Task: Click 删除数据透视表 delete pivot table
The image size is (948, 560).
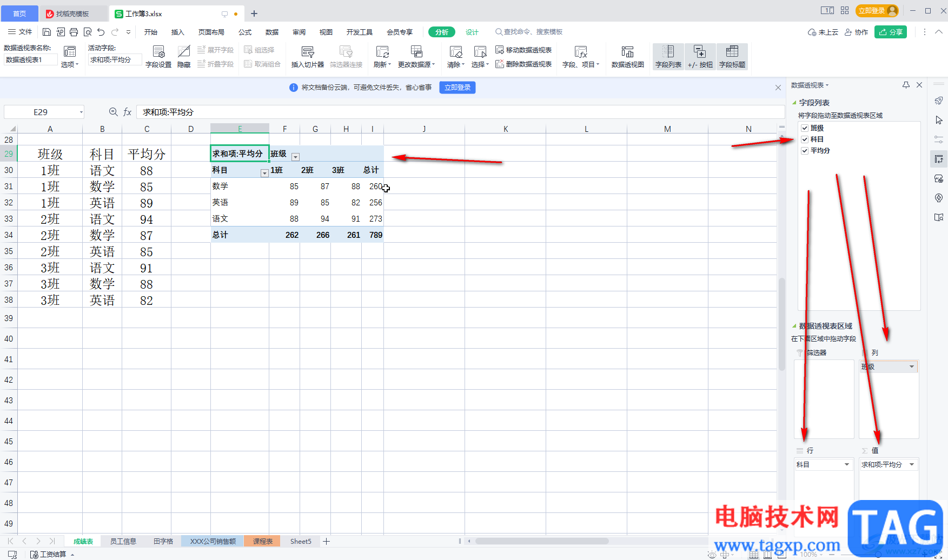Action: [x=523, y=64]
